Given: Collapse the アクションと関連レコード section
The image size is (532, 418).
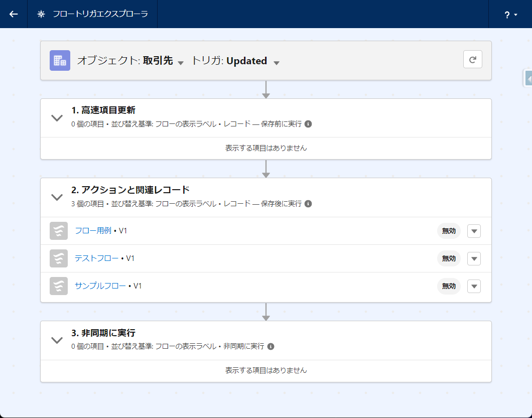Looking at the screenshot, I should (57, 197).
